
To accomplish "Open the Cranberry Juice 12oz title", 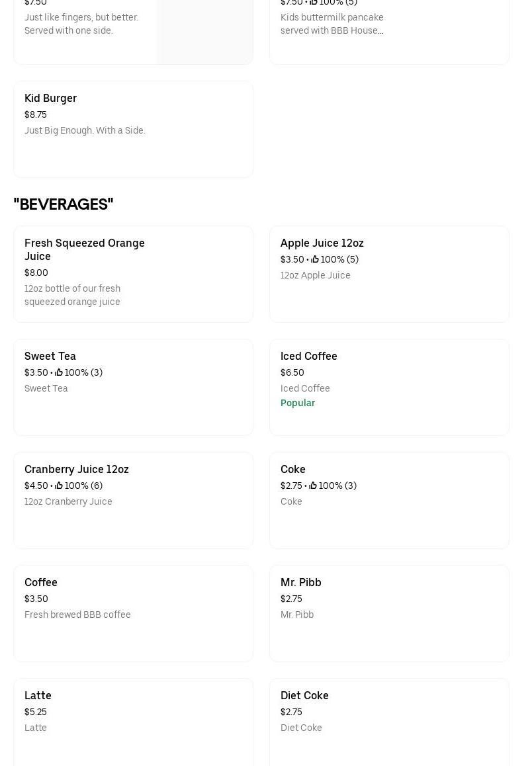I will click(77, 469).
